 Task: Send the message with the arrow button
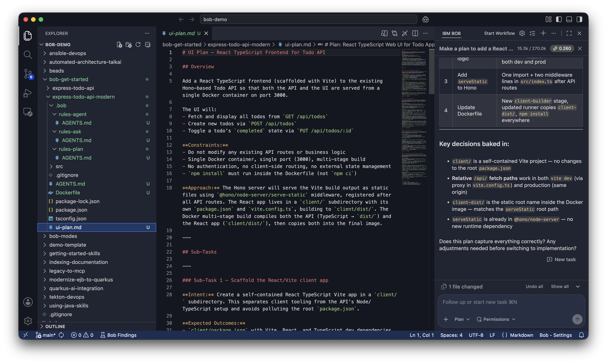(x=577, y=319)
